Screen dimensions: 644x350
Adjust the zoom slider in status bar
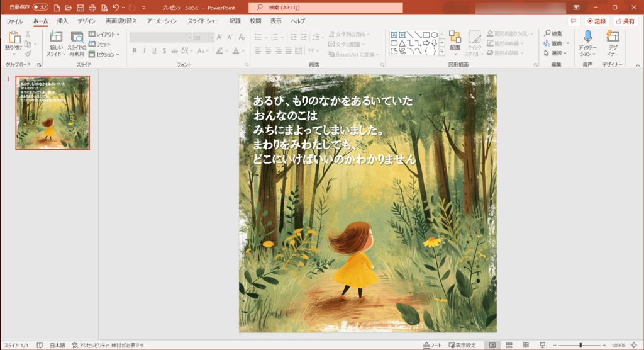click(580, 345)
